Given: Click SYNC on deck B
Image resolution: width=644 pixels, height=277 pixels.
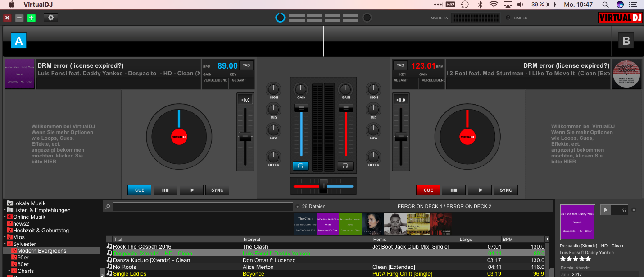Looking at the screenshot, I should (506, 190).
